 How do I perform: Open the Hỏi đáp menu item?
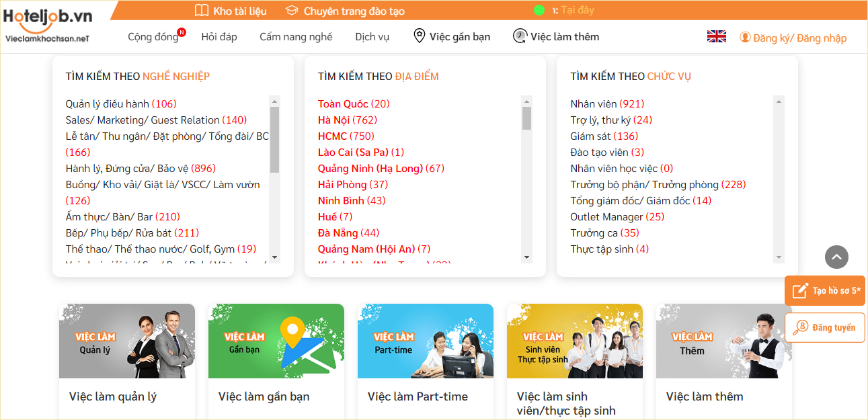coord(219,37)
